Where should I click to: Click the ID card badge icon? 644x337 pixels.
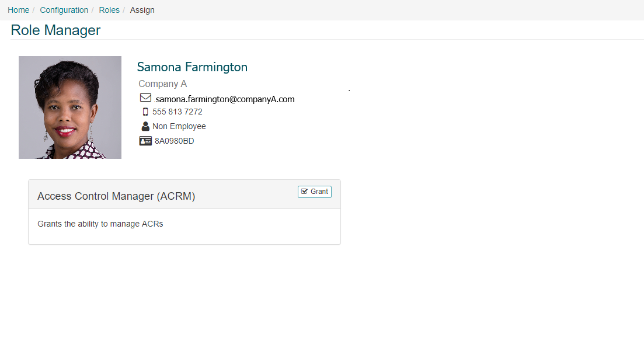point(145,141)
